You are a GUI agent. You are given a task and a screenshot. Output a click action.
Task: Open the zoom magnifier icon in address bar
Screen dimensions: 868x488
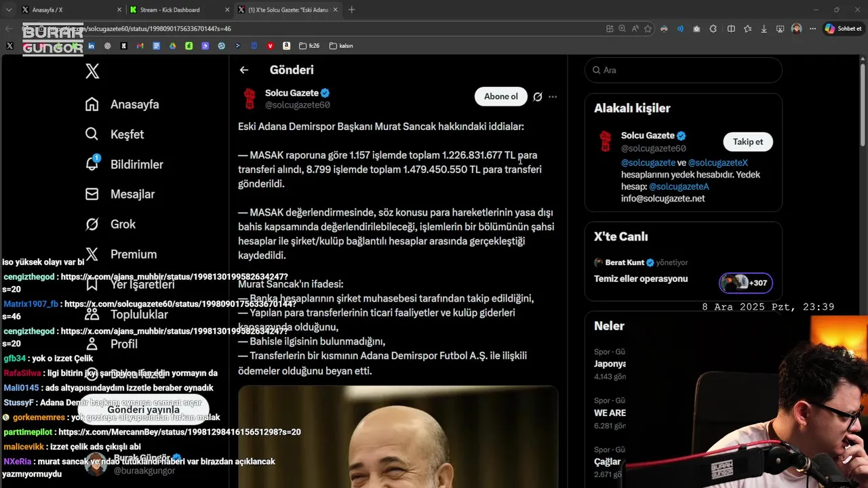[622, 28]
